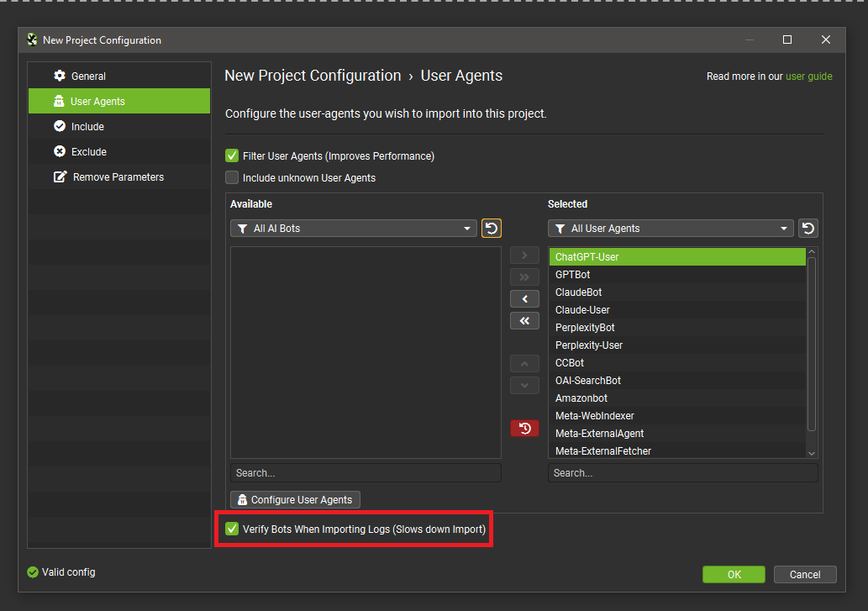Select ClaudeBot in Selected list
The height and width of the screenshot is (611, 868).
click(677, 292)
